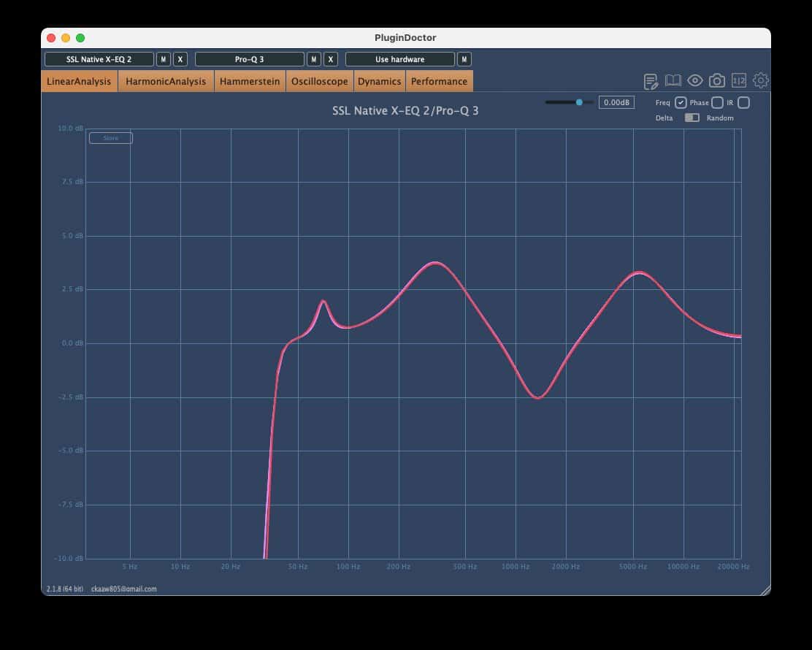
Task: Open the Performance tab
Action: [x=439, y=81]
